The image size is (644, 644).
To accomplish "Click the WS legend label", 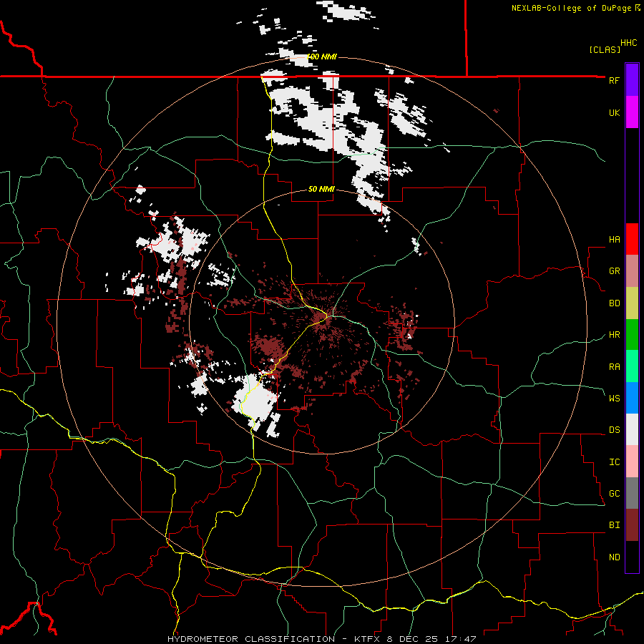I will [x=614, y=399].
